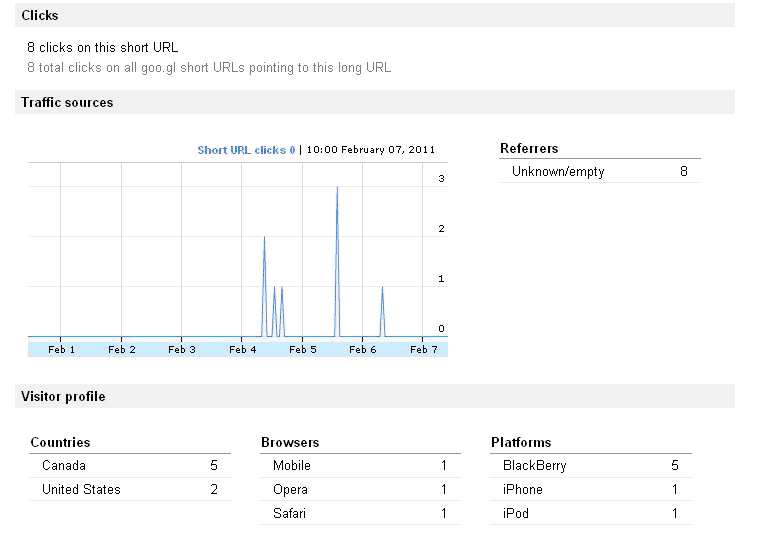This screenshot has height=558, width=770.
Task: Select the Feb 1 label on chart axis
Action: [x=61, y=349]
